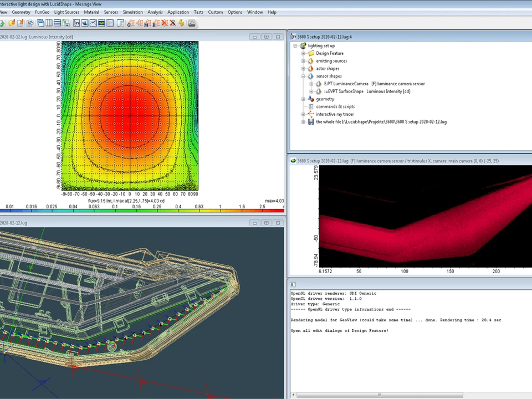Click the yellow lightning bolt simulation icon
The width and height of the screenshot is (532, 399).
(x=181, y=23)
